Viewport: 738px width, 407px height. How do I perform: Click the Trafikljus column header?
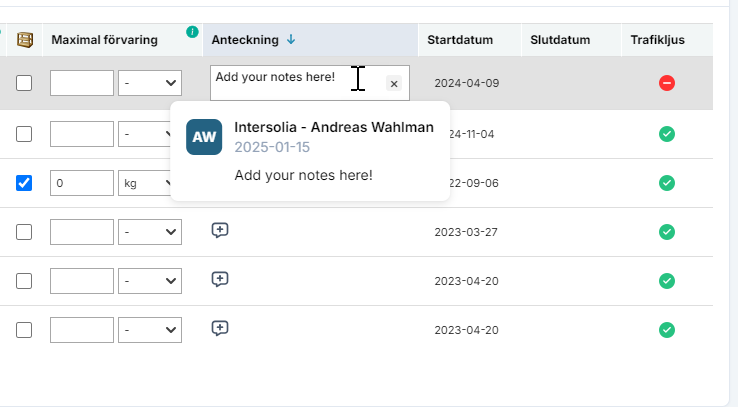click(656, 40)
